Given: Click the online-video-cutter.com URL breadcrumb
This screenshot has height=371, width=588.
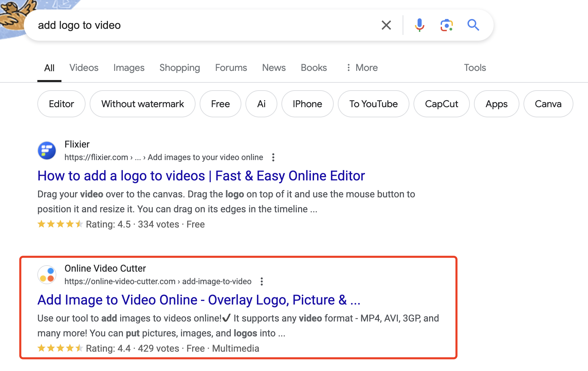Looking at the screenshot, I should 158,281.
